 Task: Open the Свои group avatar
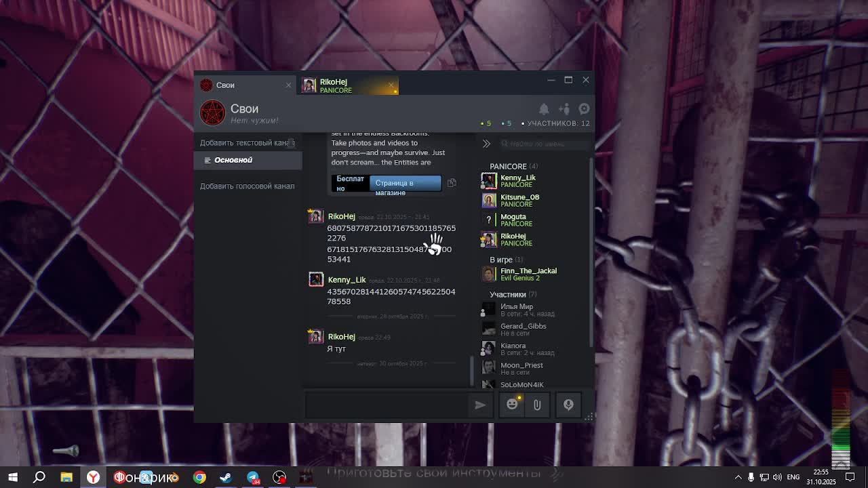coord(212,113)
